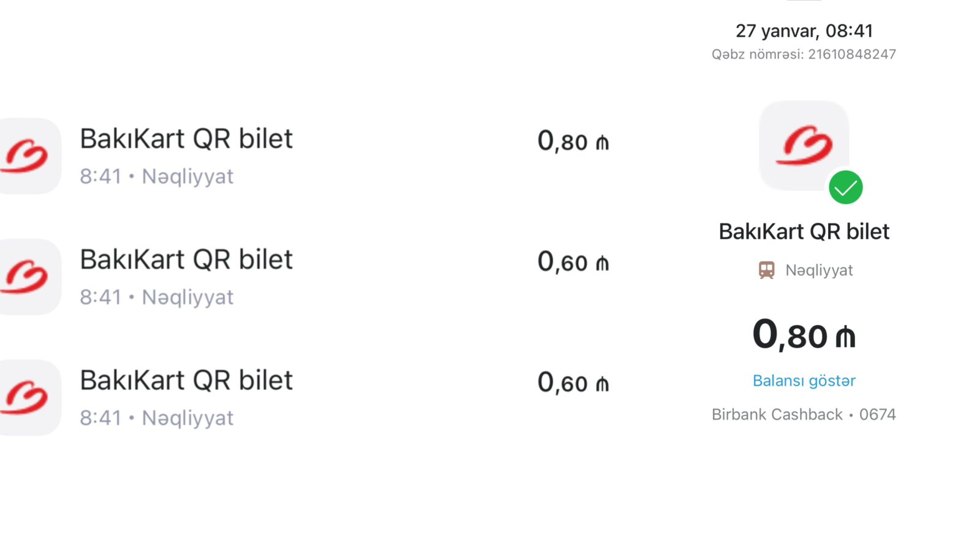
Task: Click the Nəqliyyat category label in receipt details
Action: click(x=819, y=270)
